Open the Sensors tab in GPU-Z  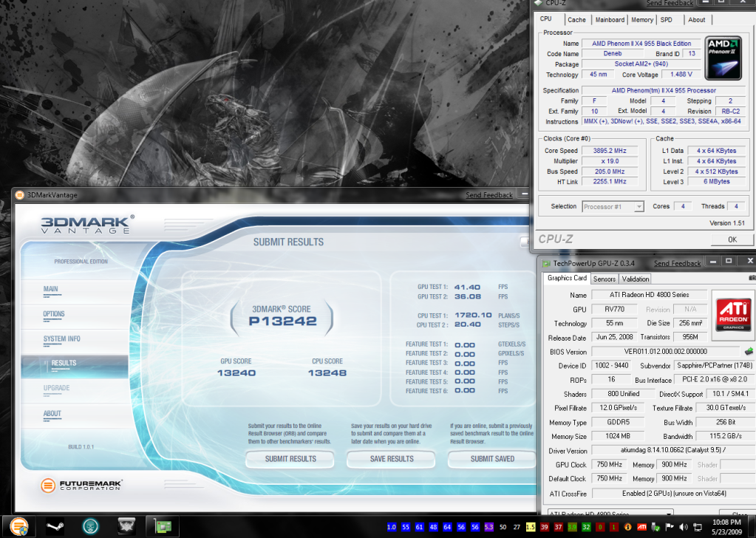[605, 279]
